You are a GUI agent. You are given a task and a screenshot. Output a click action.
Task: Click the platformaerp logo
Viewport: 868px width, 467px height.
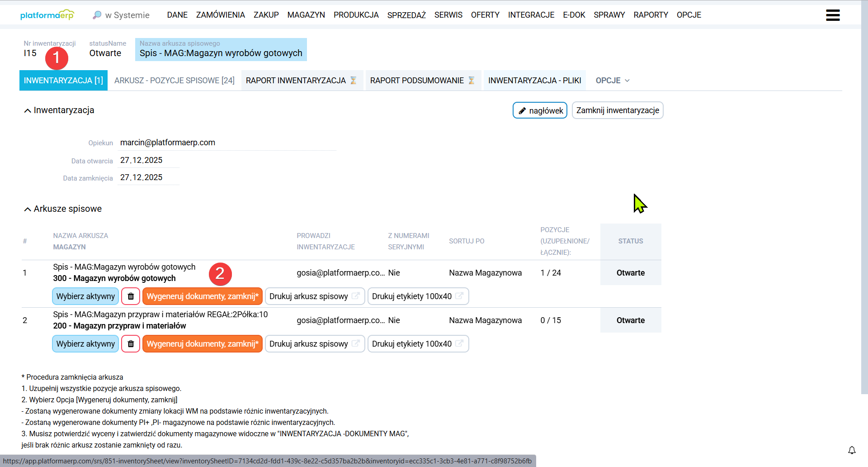tap(47, 14)
